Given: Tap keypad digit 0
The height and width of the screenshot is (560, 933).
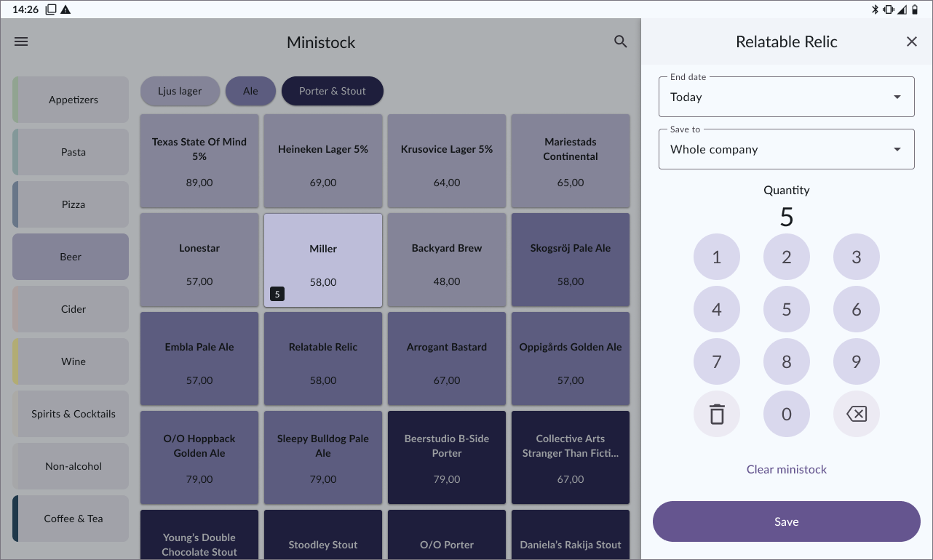Looking at the screenshot, I should coord(787,414).
